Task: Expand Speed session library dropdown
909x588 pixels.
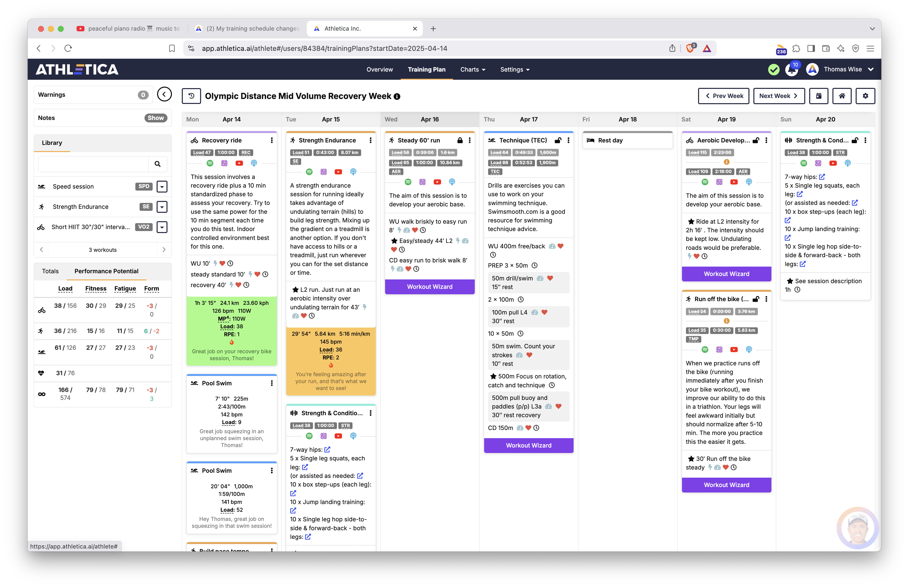Action: pos(162,187)
